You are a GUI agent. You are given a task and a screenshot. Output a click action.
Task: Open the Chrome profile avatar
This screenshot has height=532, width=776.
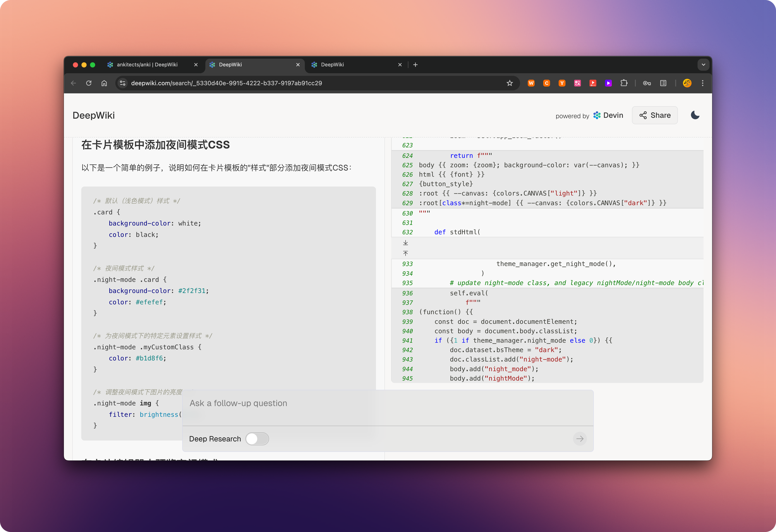(x=687, y=83)
